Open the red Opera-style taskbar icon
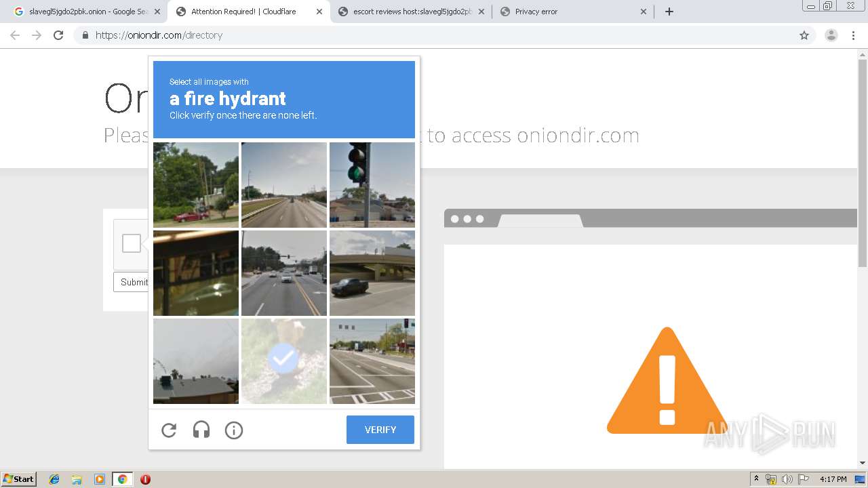Viewport: 868px width, 488px height. 145,479
